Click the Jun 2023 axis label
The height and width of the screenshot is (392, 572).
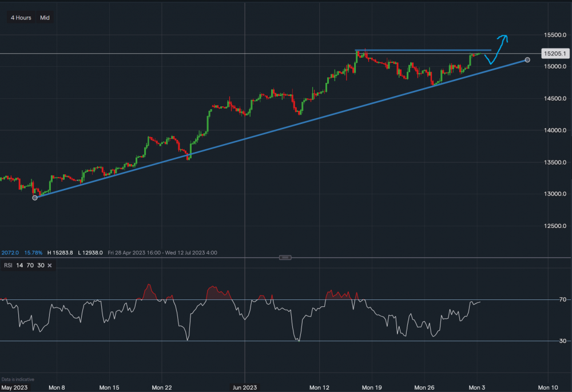click(x=245, y=387)
